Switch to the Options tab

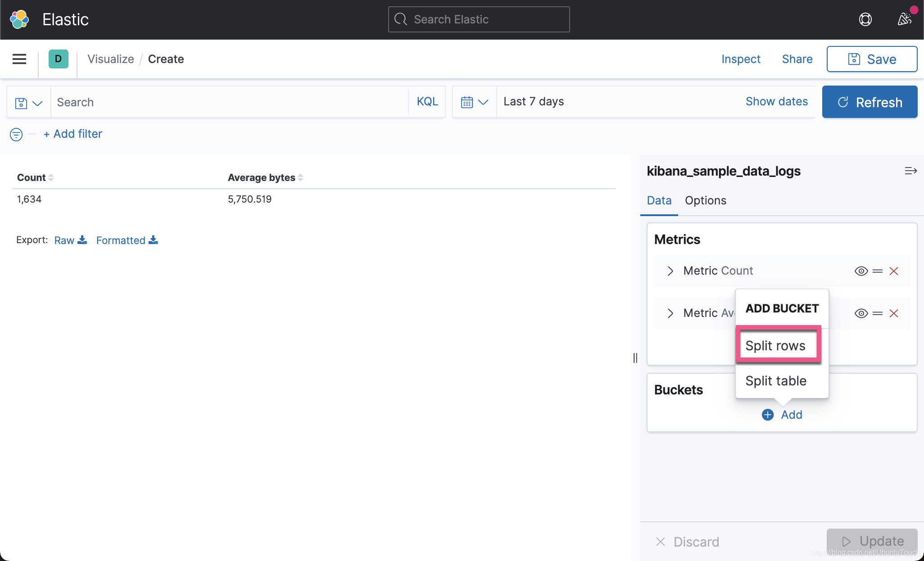tap(705, 201)
